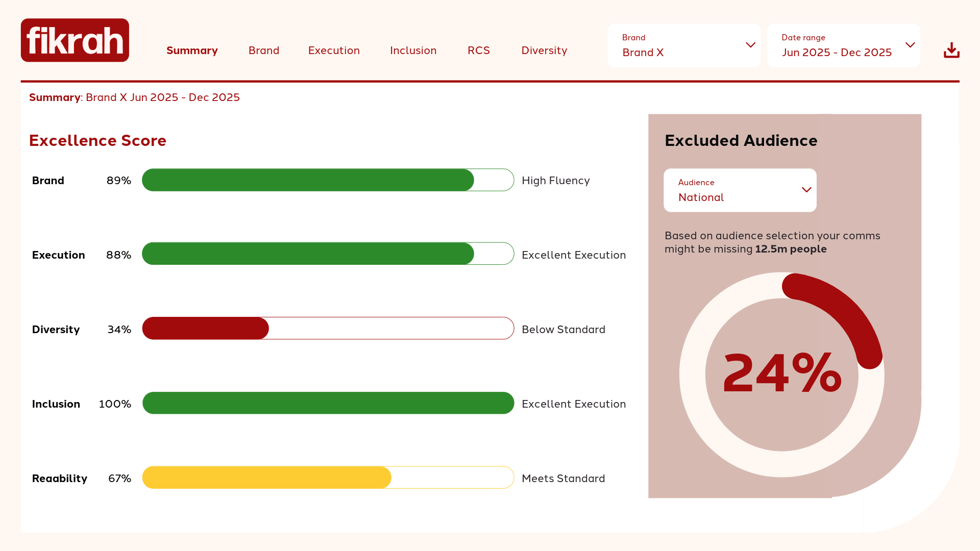Image resolution: width=980 pixels, height=551 pixels.
Task: Go to the Execution tab
Action: pos(334,51)
